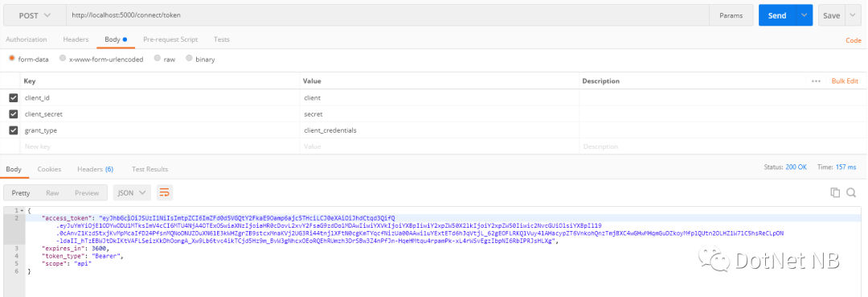The height and width of the screenshot is (297, 868).
Task: Toggle line wrap icon beside JSON
Action: tap(165, 193)
